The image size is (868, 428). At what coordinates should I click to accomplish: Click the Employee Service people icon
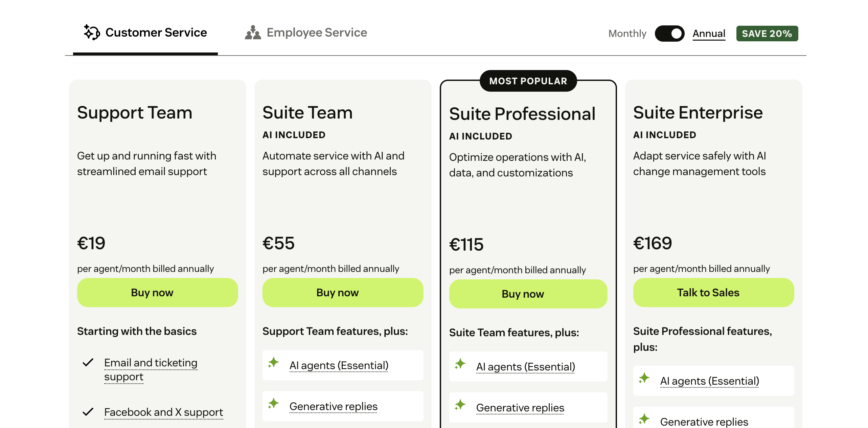[253, 33]
